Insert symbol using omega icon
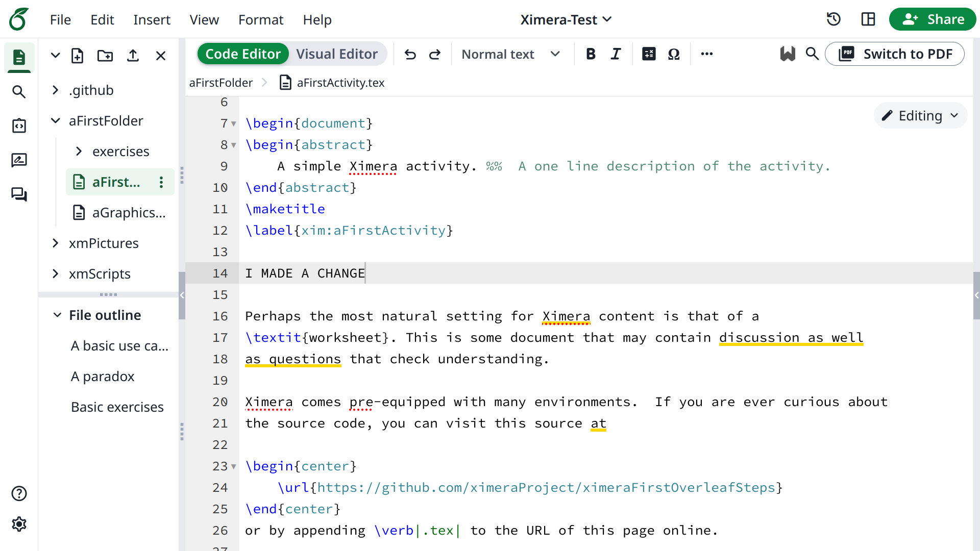The height and width of the screenshot is (551, 980). coord(674,54)
